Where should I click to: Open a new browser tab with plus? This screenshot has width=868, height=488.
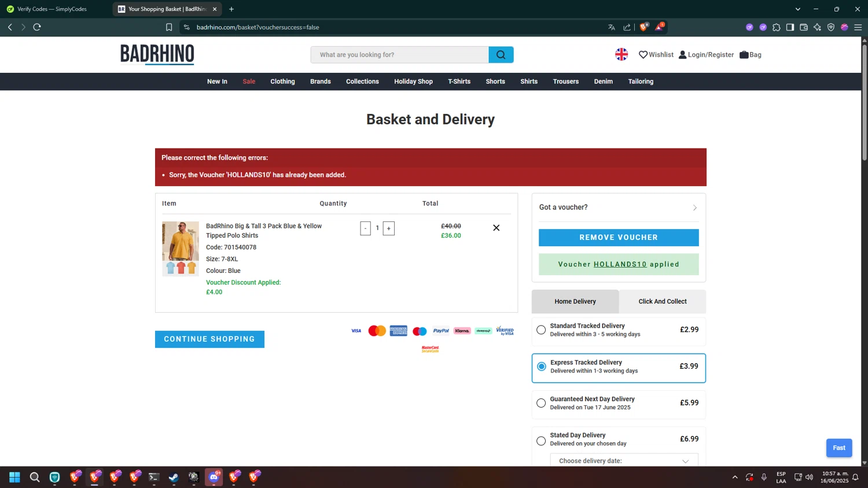click(231, 9)
